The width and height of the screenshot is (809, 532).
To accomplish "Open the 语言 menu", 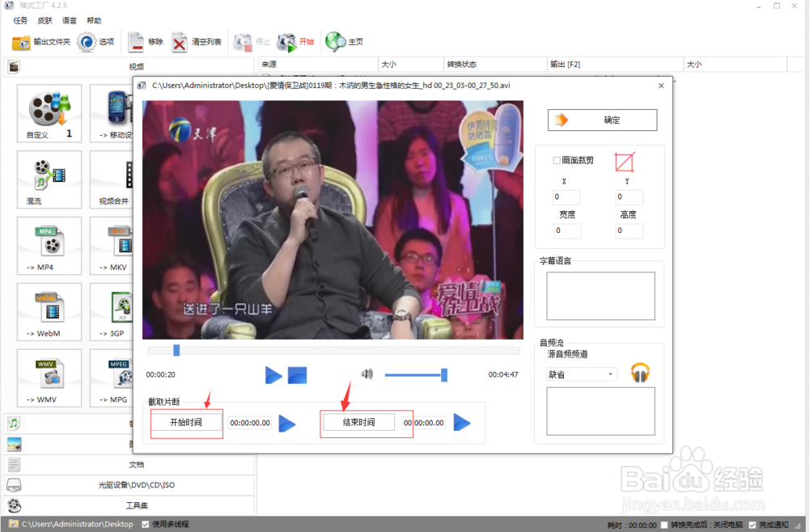I will [70, 21].
